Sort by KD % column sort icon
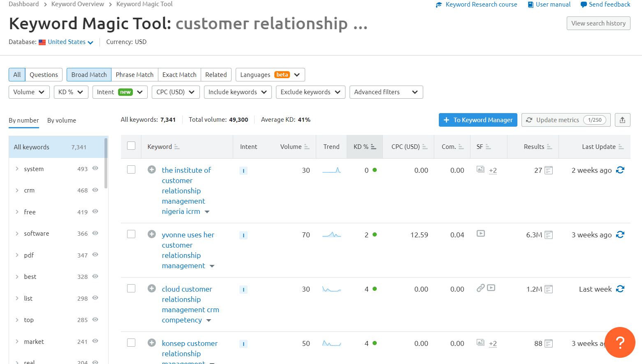Screen dimensions: 642x364 click(373, 147)
